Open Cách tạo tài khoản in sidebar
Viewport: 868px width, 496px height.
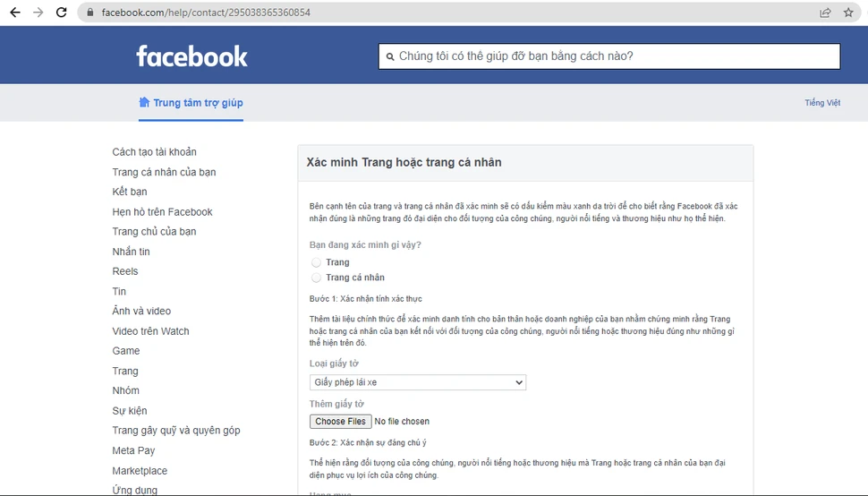click(155, 151)
